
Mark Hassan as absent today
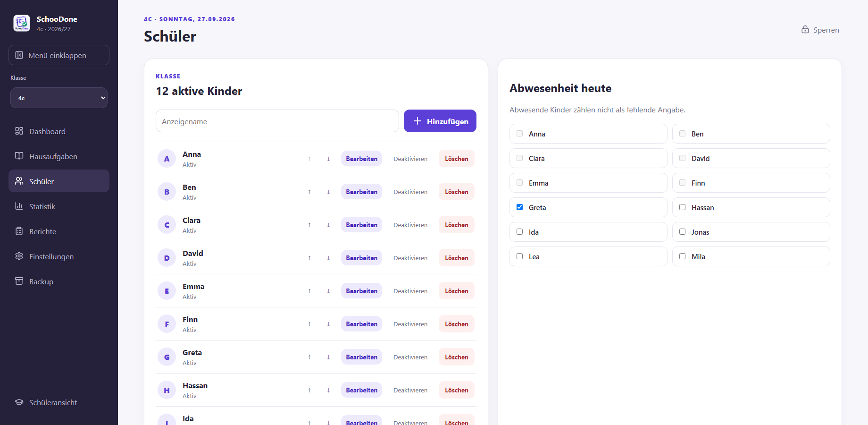pos(682,207)
